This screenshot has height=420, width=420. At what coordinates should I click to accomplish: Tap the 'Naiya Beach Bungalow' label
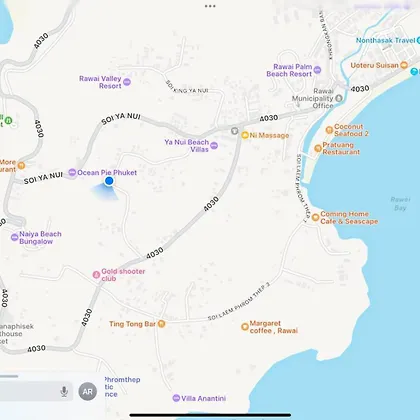coord(40,238)
